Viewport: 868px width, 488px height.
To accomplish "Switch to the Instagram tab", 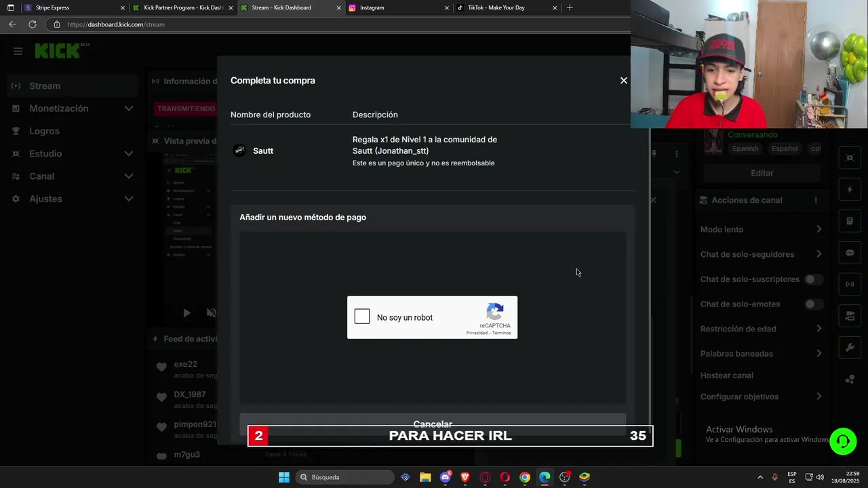I will click(x=399, y=7).
